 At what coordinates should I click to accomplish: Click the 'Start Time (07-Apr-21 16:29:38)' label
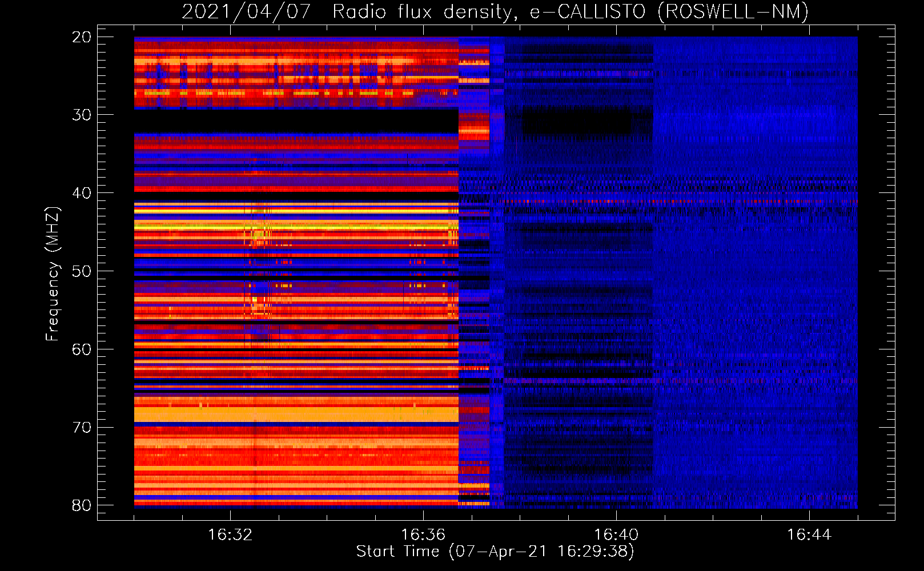[x=495, y=552]
